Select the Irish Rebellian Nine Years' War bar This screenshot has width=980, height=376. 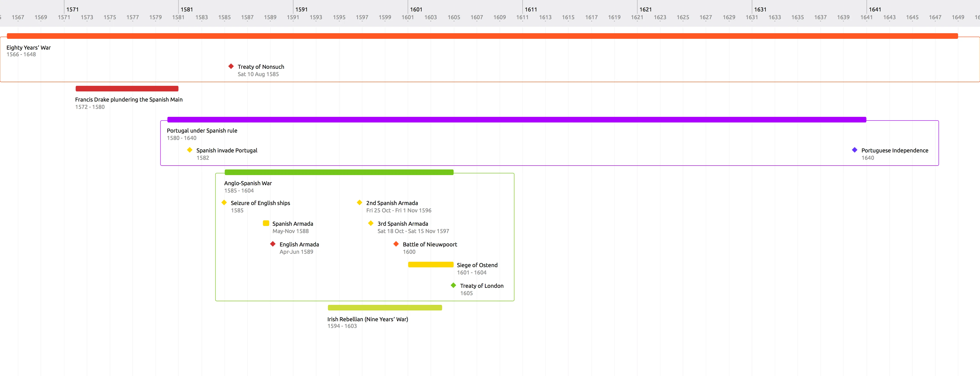385,308
